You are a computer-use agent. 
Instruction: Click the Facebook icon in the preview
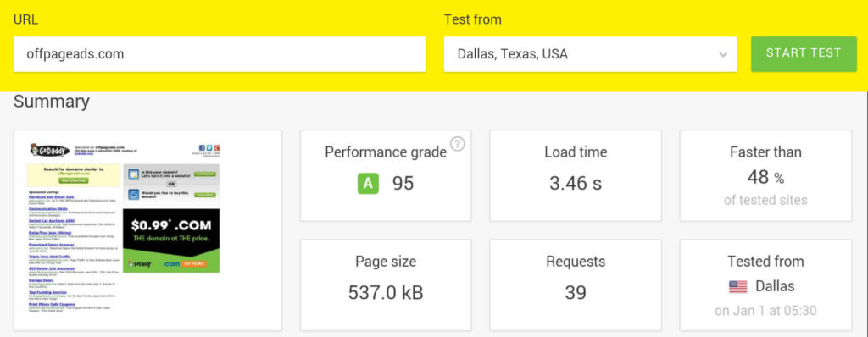point(202,148)
